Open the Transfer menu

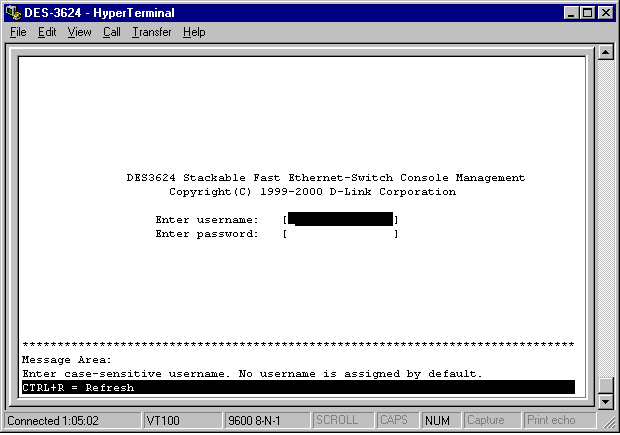tap(151, 32)
